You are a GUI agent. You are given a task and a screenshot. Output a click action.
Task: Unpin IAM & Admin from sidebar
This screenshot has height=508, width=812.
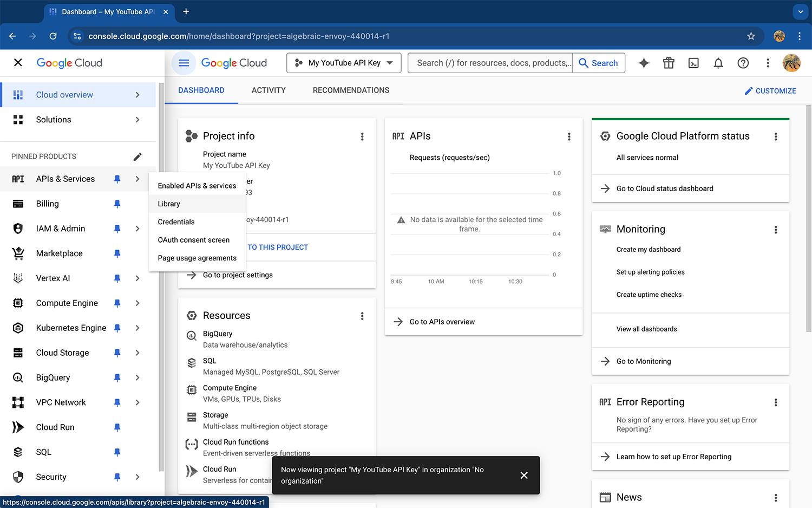[117, 229]
